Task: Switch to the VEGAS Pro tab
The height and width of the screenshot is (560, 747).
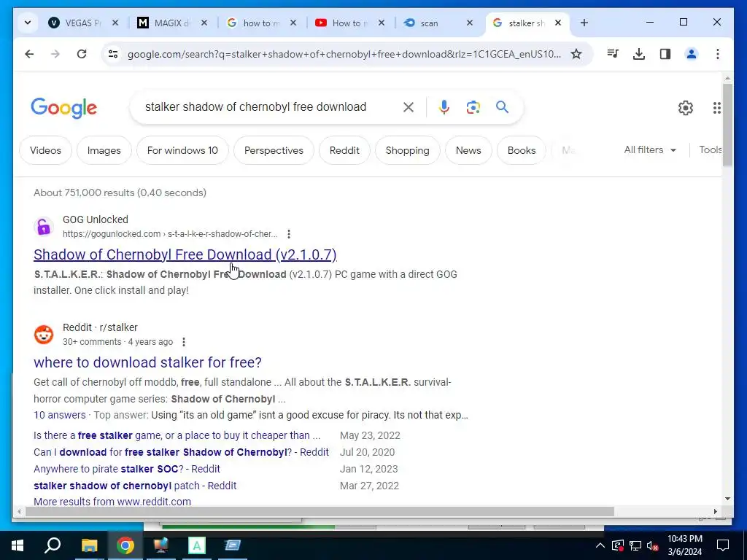Action: coord(75,23)
